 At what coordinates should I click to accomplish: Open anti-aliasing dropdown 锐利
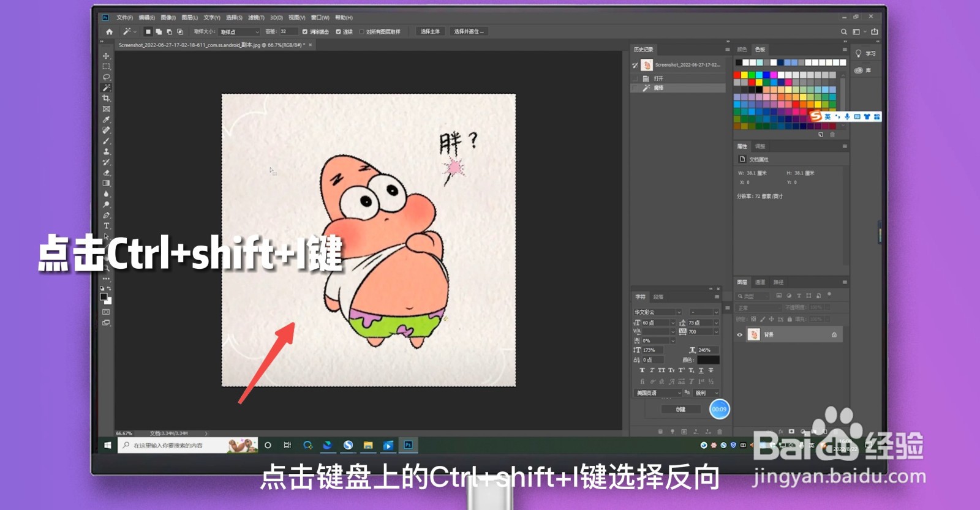pyautogui.click(x=706, y=393)
